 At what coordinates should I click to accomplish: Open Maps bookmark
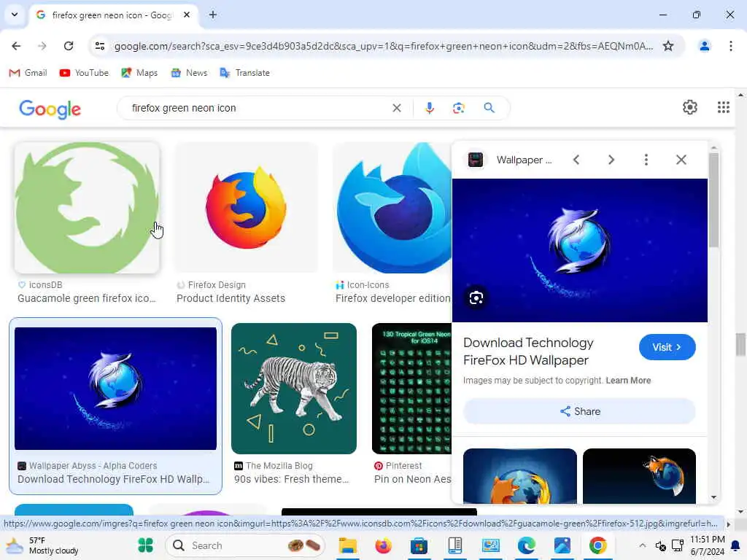[139, 73]
